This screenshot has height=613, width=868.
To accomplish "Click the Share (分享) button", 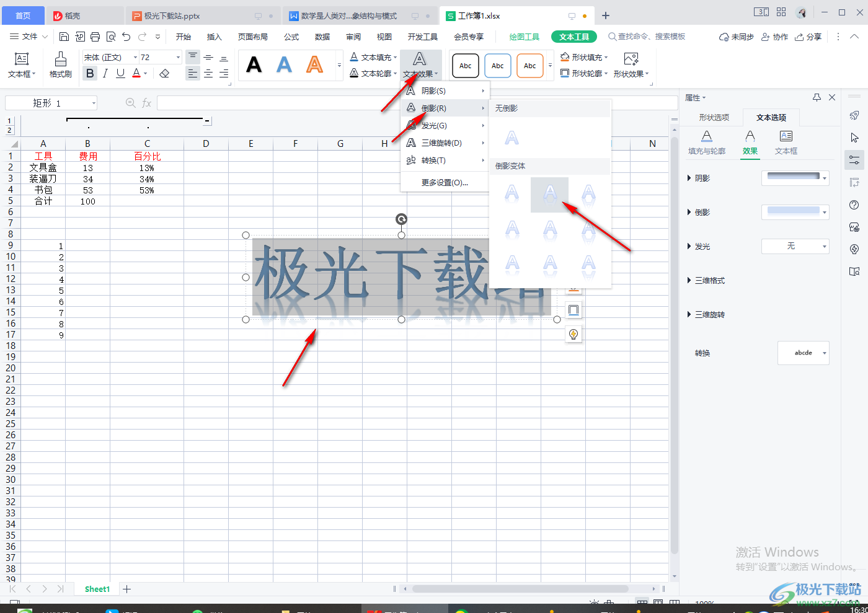I will point(808,37).
